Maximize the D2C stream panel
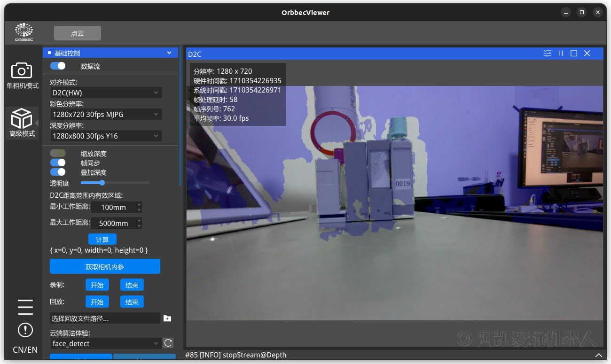Viewport: 611px width, 364px height. [574, 54]
